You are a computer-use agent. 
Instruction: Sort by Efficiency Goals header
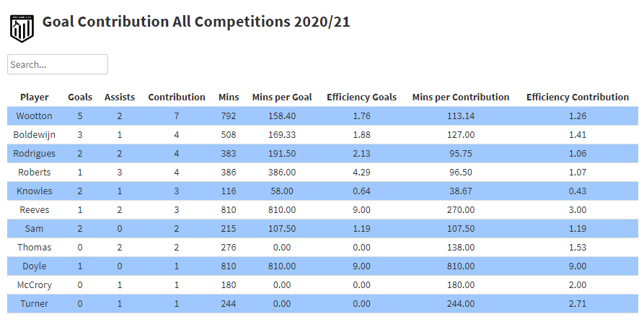(x=361, y=97)
